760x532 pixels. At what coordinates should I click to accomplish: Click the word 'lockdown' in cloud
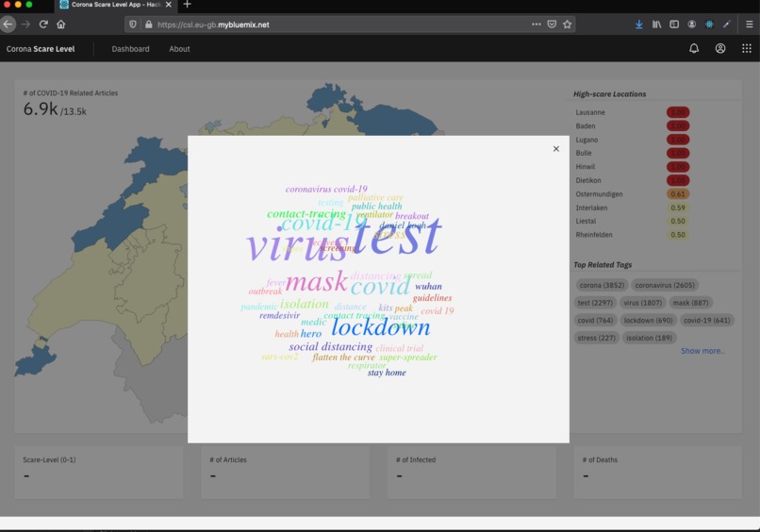tap(381, 327)
